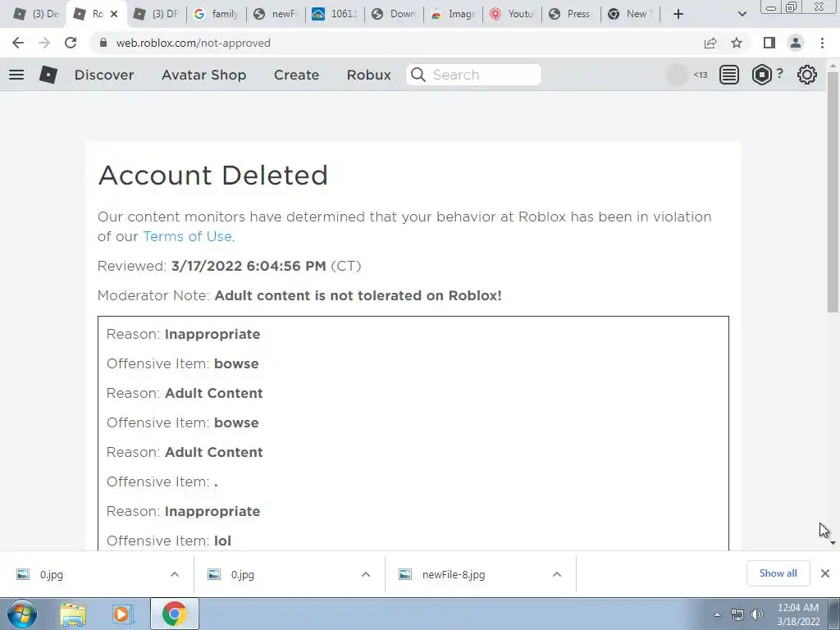The height and width of the screenshot is (630, 840).
Task: Click the Chrome taskbar icon
Action: click(x=174, y=614)
